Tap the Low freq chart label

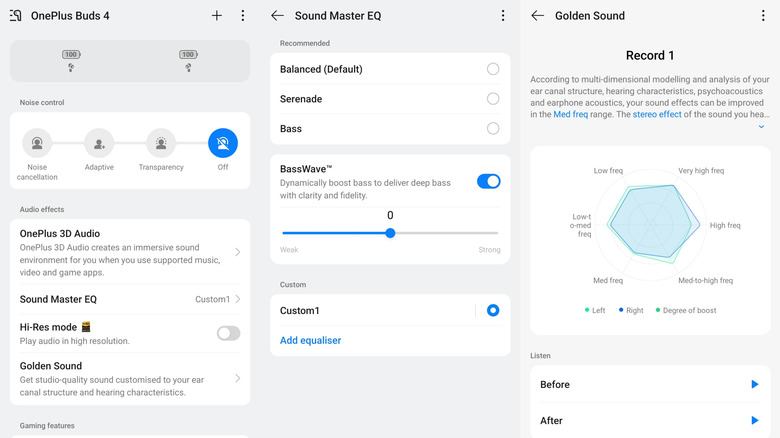pos(608,171)
